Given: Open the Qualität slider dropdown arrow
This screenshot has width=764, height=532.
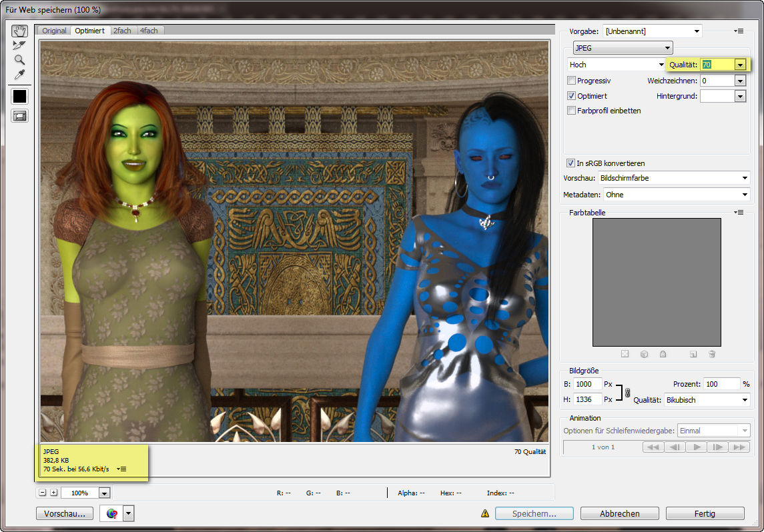Looking at the screenshot, I should point(740,65).
